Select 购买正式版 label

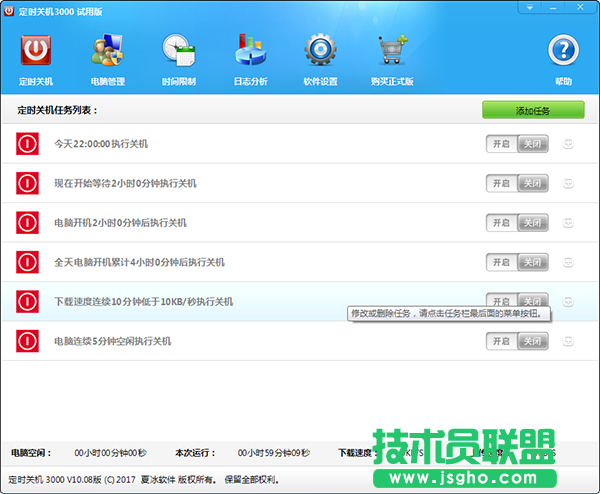click(392, 82)
